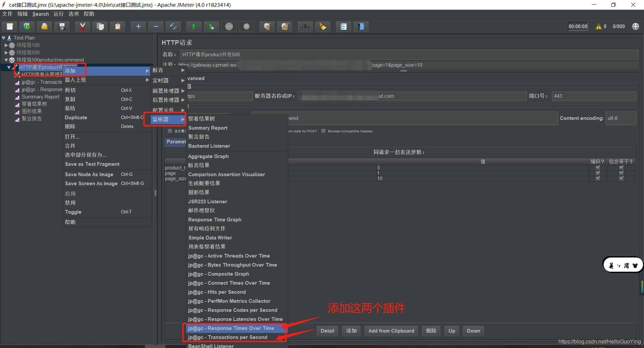
Task: Click the Toggle enable/disable icon
Action: (173, 26)
